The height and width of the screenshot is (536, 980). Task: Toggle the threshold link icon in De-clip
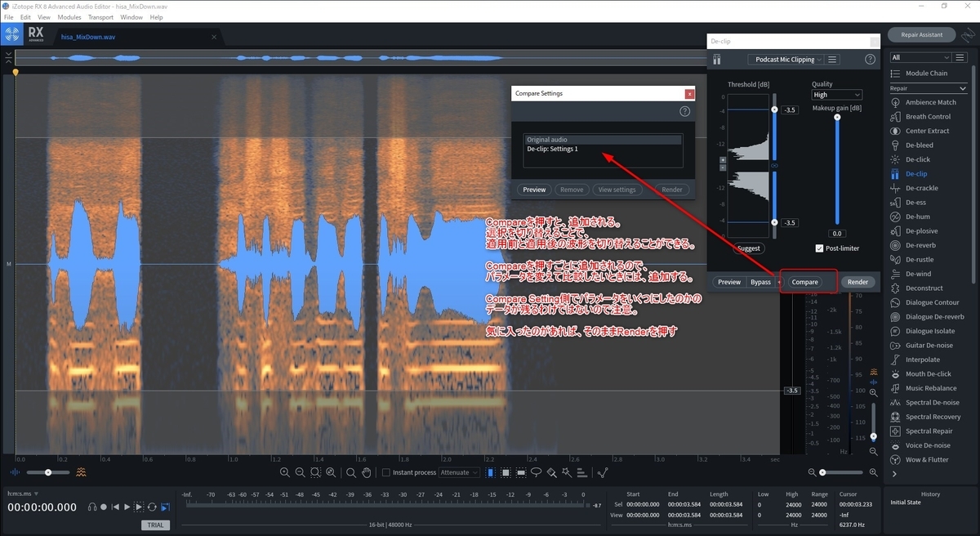775,166
